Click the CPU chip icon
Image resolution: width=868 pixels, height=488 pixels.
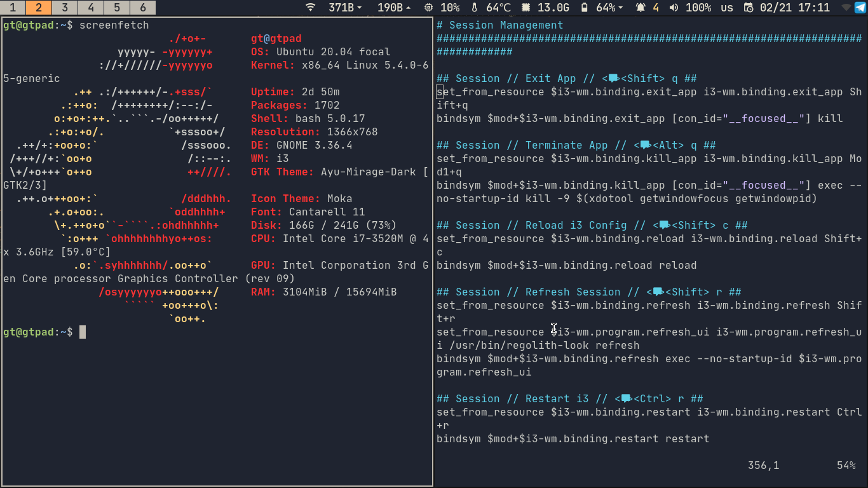429,8
